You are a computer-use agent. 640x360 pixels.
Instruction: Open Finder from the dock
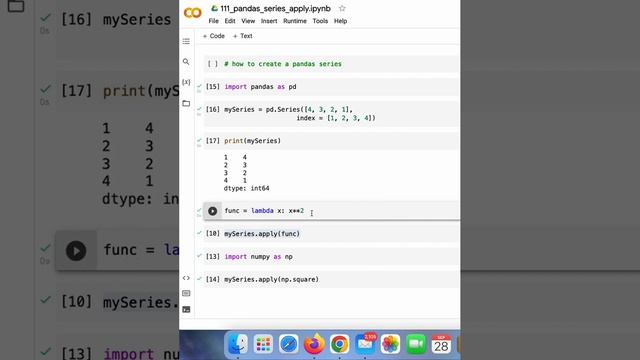pyautogui.click(x=238, y=344)
